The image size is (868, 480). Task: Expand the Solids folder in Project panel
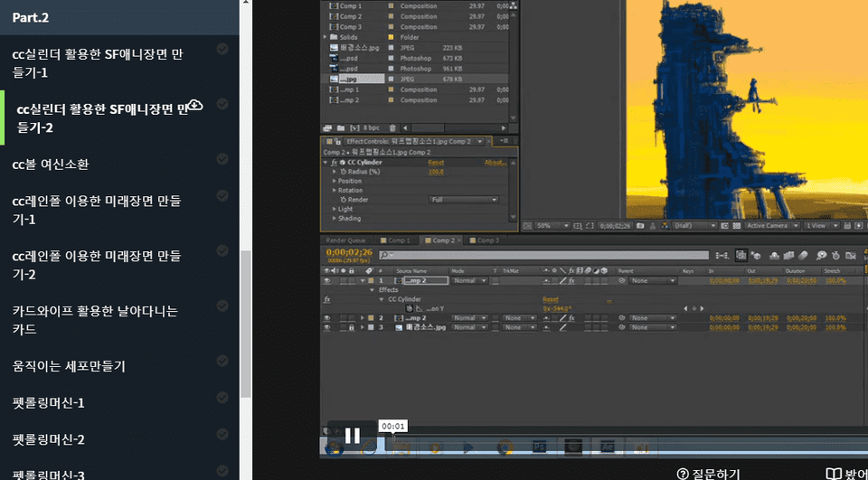325,37
